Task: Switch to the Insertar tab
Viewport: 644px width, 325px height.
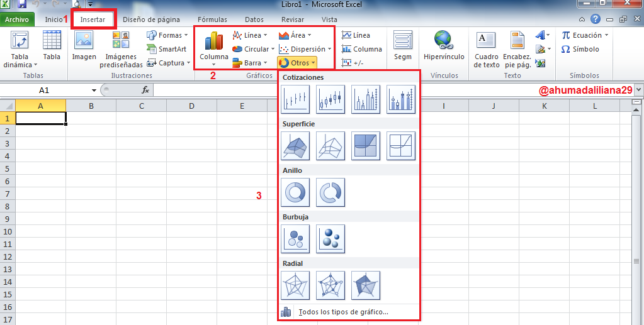Action: [93, 19]
